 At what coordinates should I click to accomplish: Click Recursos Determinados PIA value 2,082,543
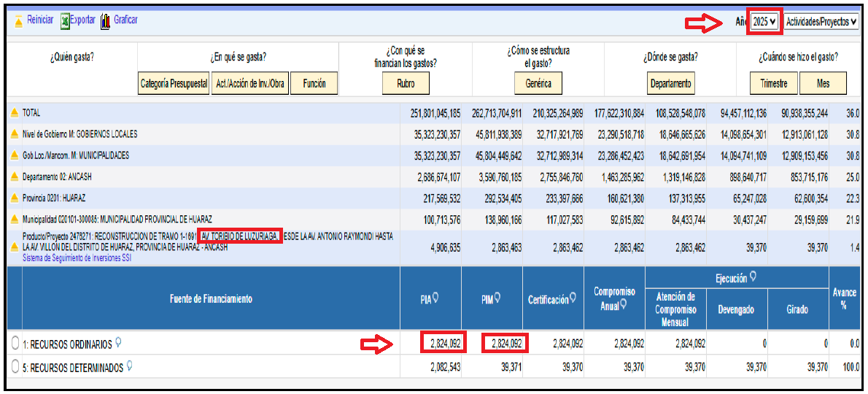pos(445,368)
